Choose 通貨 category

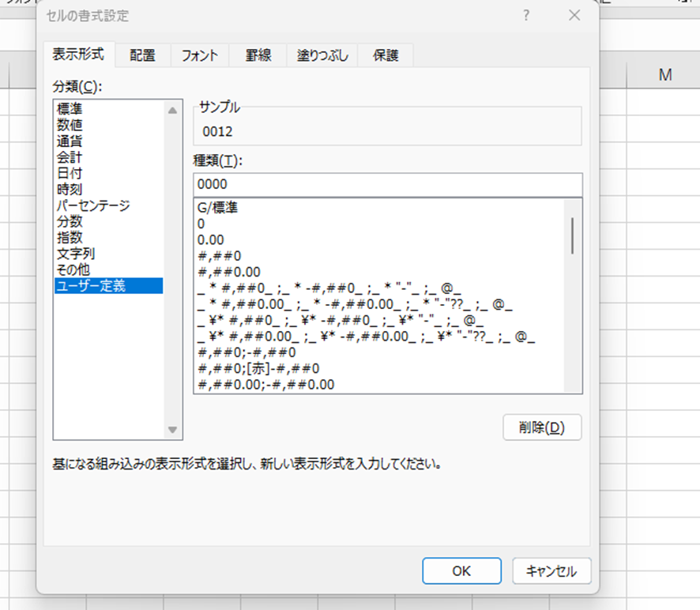pyautogui.click(x=70, y=141)
